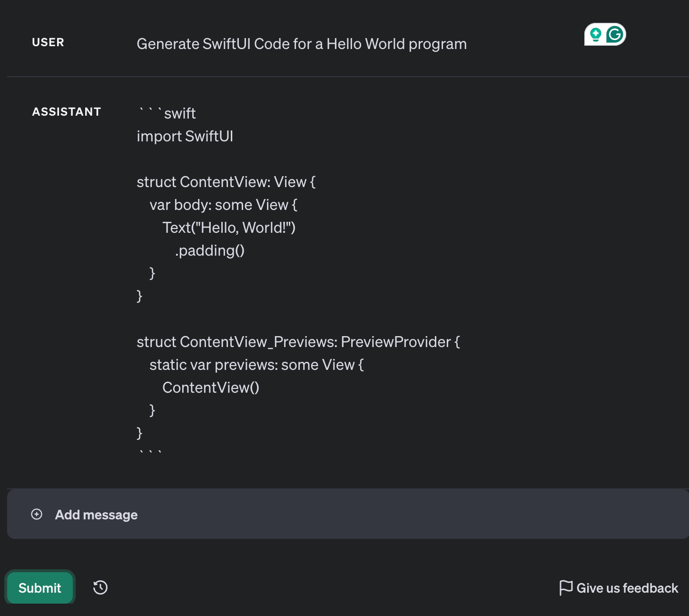The height and width of the screenshot is (616, 689).
Task: Click the ContentView_Previews struct line
Action: pos(298,342)
